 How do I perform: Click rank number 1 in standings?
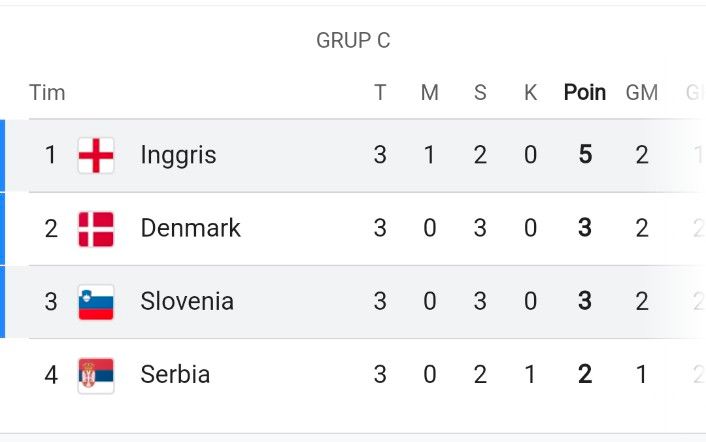pos(50,155)
